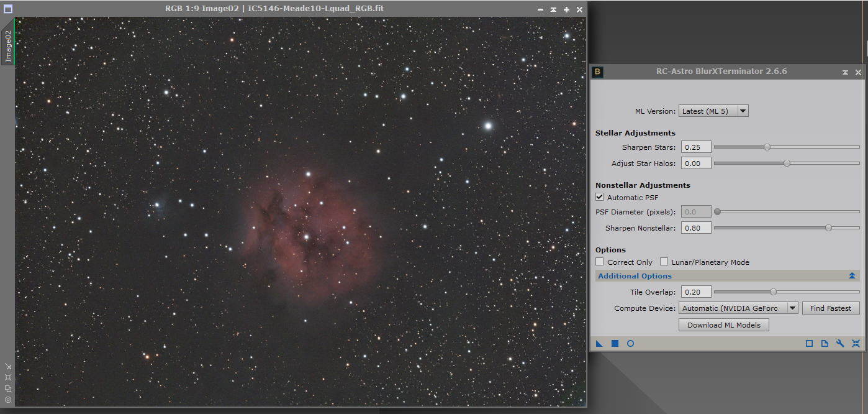868x414 pixels.
Task: Click the fit-view square icon in image sidebar
Action: 8,377
